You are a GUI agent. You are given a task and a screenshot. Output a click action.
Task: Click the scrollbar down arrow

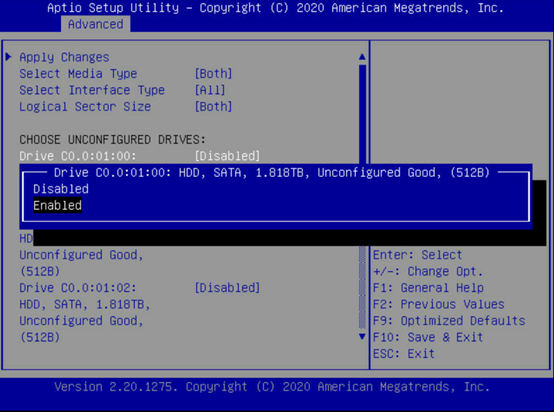point(362,336)
